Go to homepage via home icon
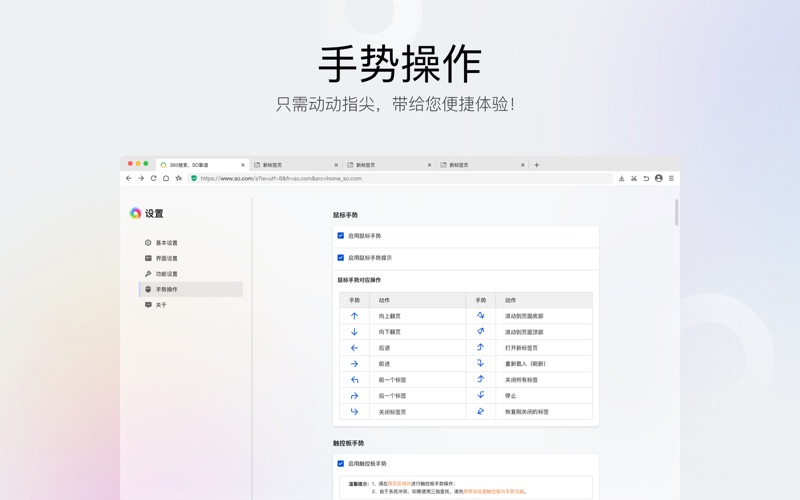The height and width of the screenshot is (500, 800). click(x=166, y=179)
